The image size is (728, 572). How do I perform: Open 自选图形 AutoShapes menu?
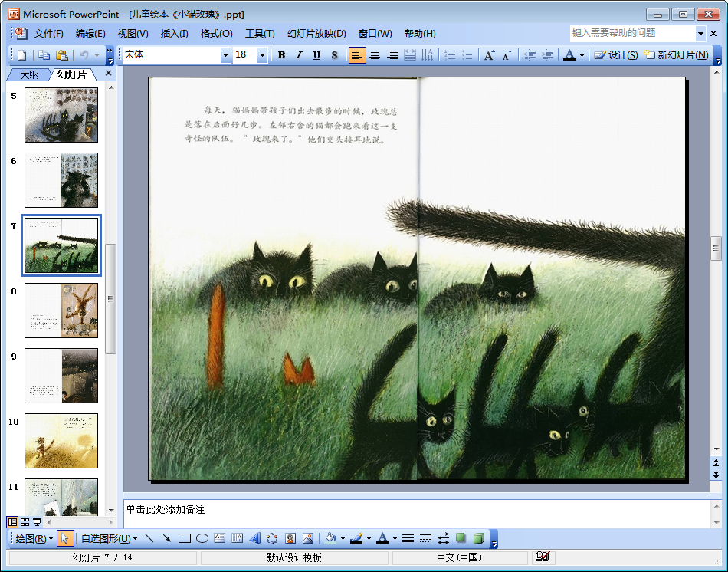point(109,538)
